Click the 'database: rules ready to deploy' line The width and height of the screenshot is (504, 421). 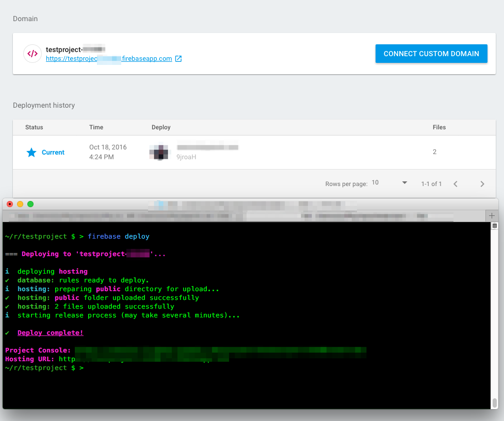77,280
